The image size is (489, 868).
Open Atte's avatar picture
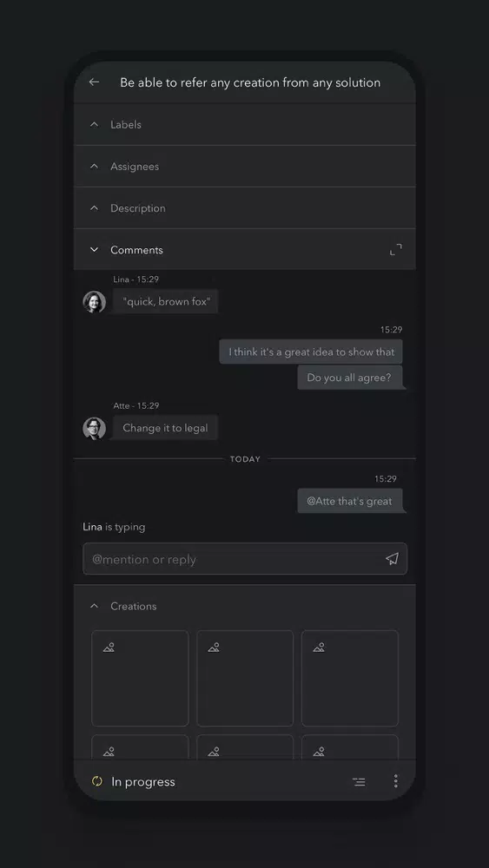pos(94,428)
